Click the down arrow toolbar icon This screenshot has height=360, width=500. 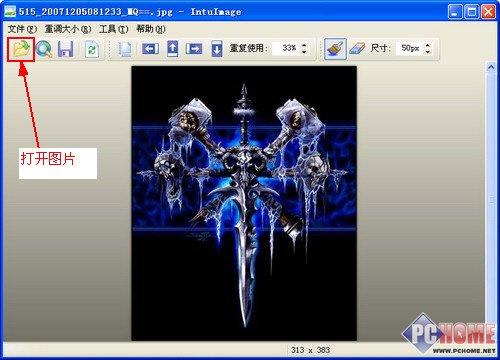pos(217,49)
